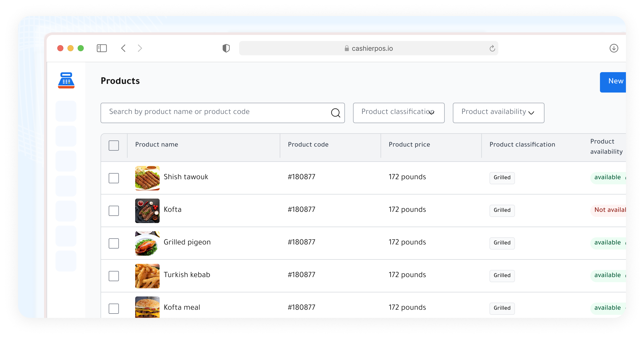Click the cashierpos.io address bar

(368, 48)
